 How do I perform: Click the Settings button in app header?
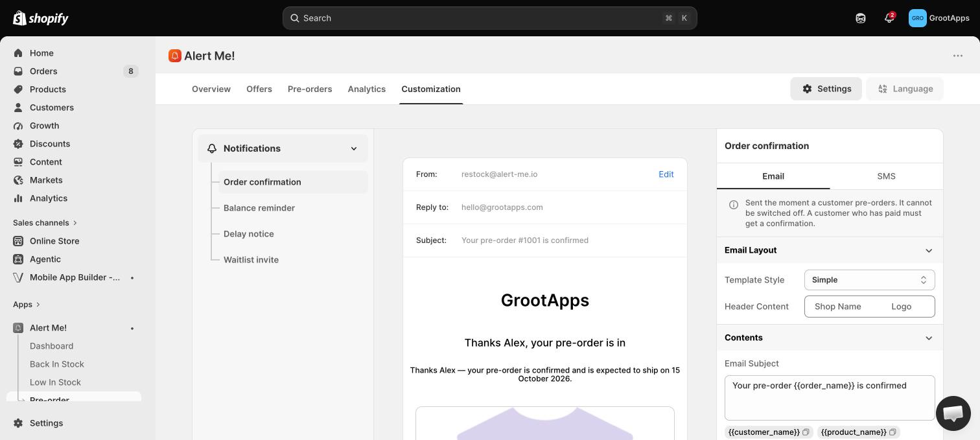826,89
